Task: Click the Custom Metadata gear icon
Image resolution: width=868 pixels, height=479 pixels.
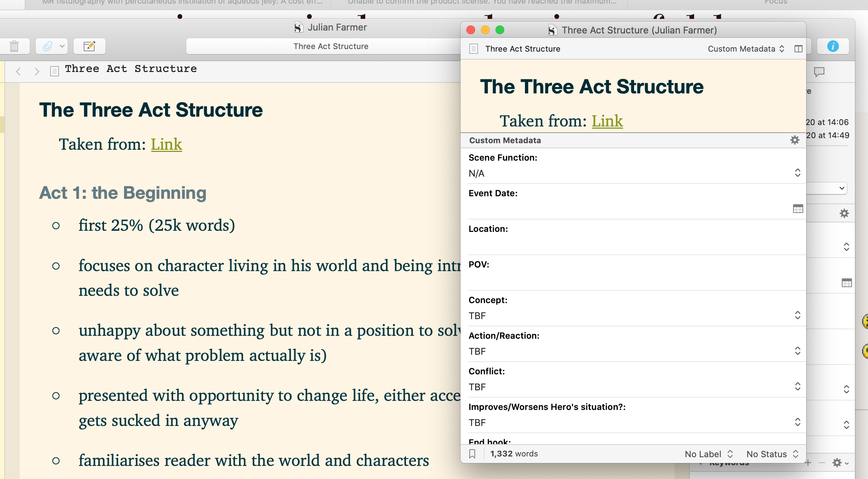Action: click(x=795, y=140)
